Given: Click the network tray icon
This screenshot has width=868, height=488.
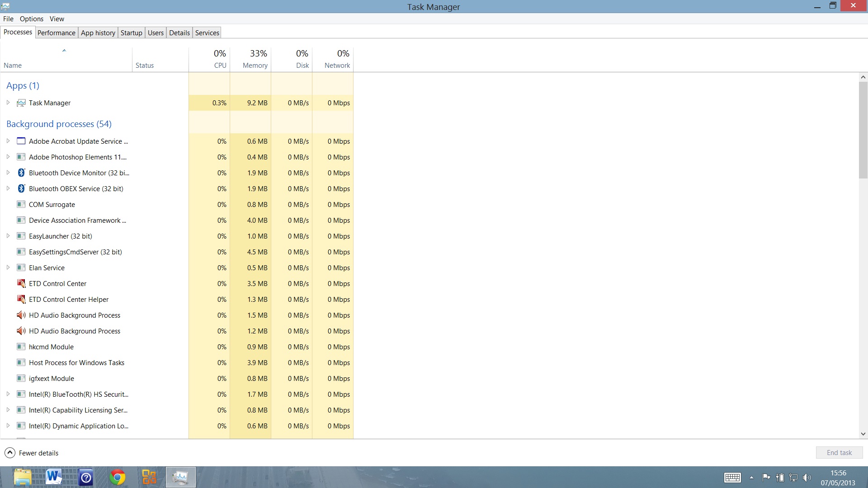Looking at the screenshot, I should 793,477.
